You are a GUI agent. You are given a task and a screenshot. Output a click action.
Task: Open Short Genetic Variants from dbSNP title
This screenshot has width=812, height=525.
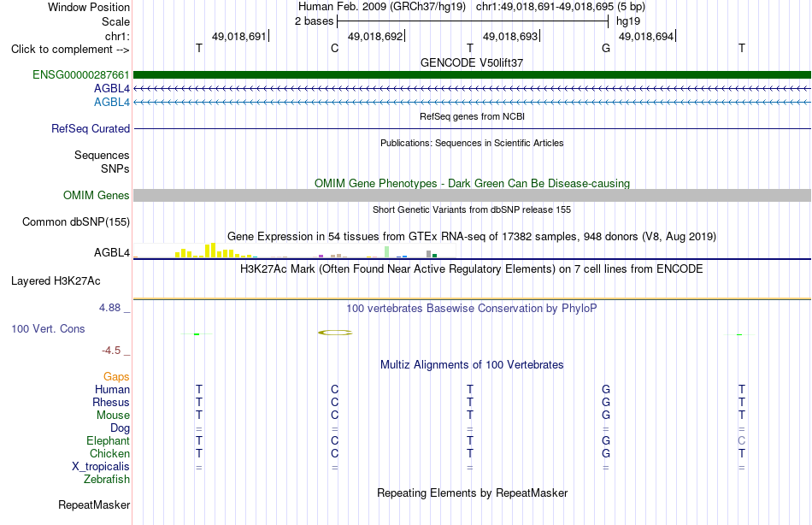(x=472, y=209)
